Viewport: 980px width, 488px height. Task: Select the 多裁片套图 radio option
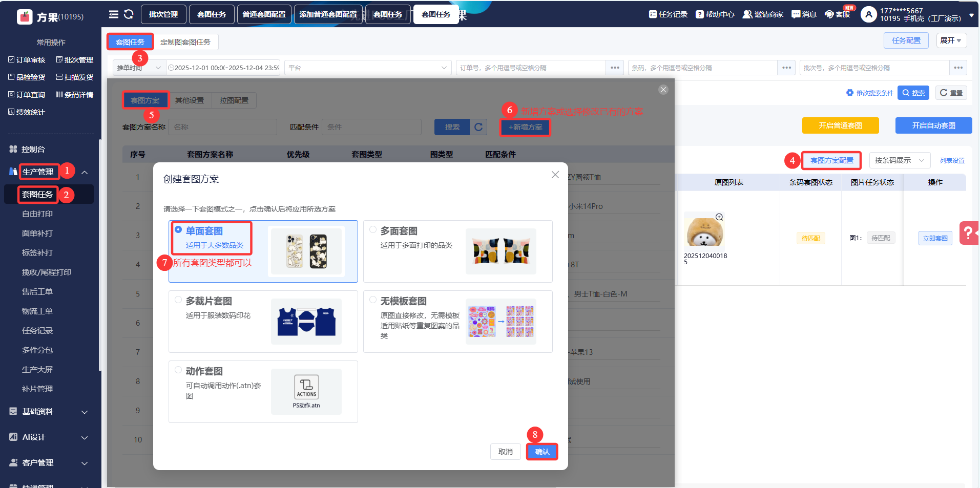point(178,300)
